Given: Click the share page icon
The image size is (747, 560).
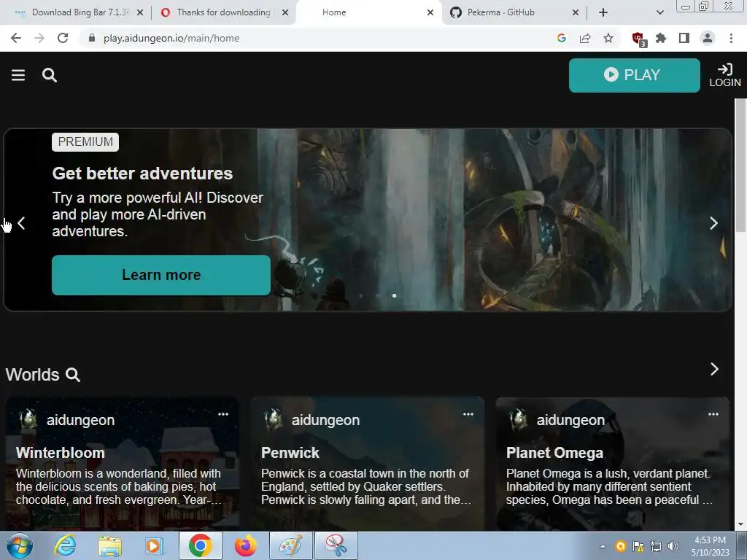Looking at the screenshot, I should (585, 38).
